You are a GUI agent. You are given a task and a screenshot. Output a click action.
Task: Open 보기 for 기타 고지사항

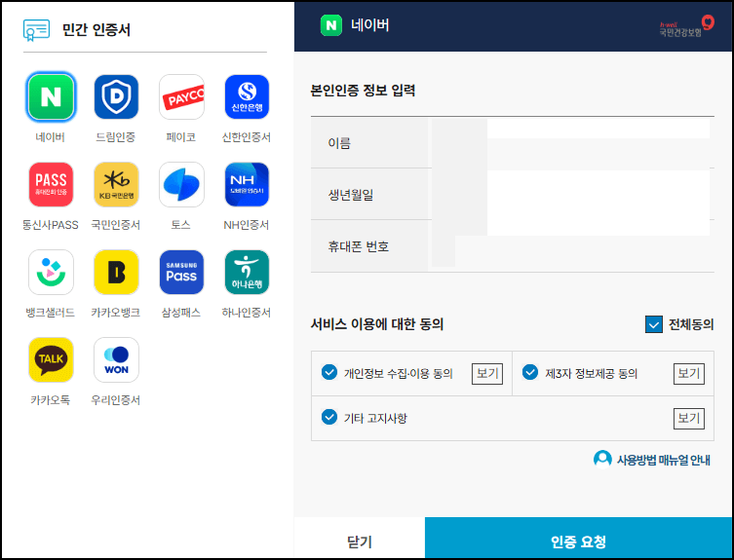point(688,418)
